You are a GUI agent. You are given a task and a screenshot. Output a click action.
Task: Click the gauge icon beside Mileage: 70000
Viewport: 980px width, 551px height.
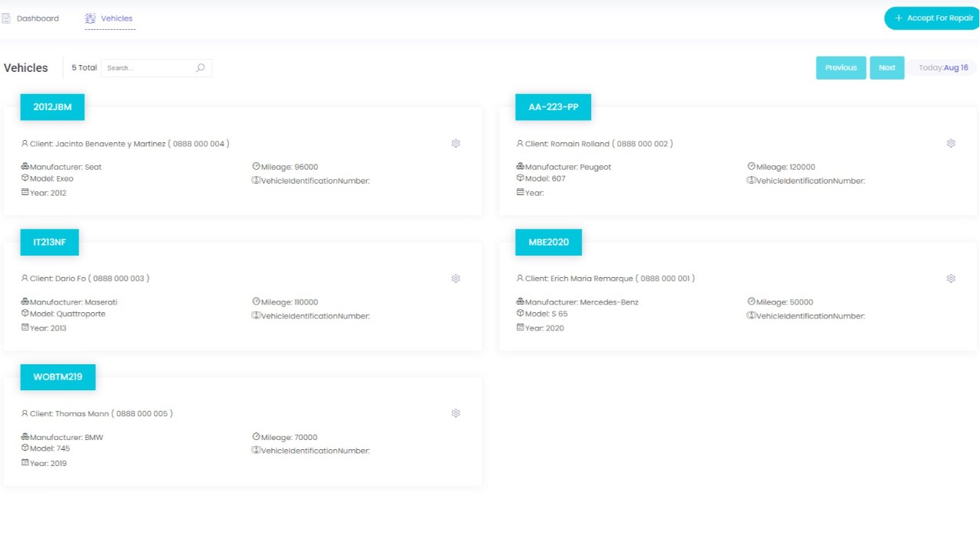click(256, 437)
